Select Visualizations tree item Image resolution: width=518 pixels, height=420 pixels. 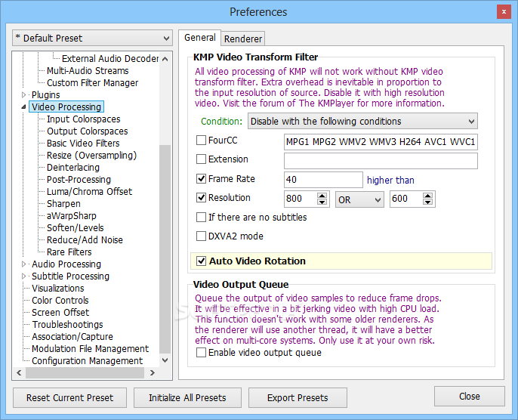tap(58, 288)
